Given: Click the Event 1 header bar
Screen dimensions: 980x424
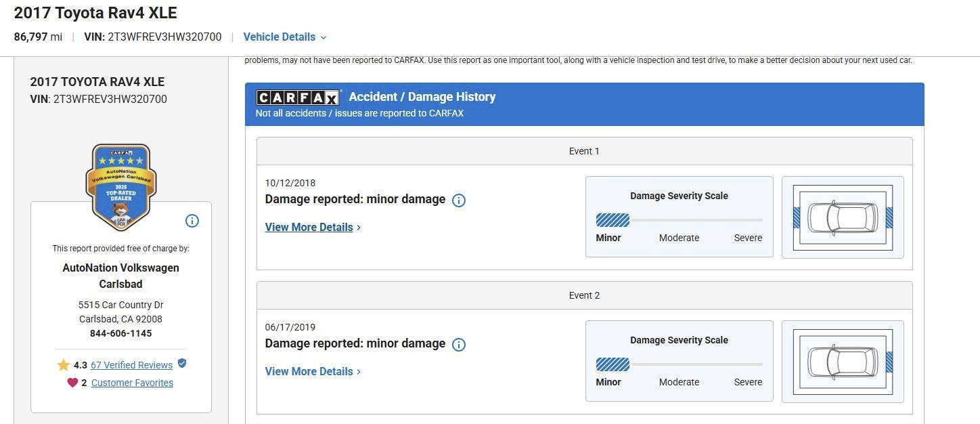Looking at the screenshot, I should pos(585,151).
